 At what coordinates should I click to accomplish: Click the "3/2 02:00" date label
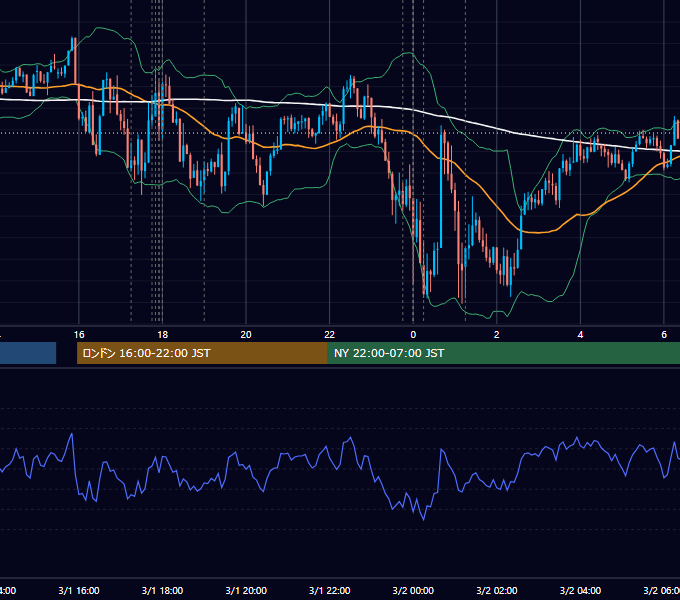click(x=497, y=590)
